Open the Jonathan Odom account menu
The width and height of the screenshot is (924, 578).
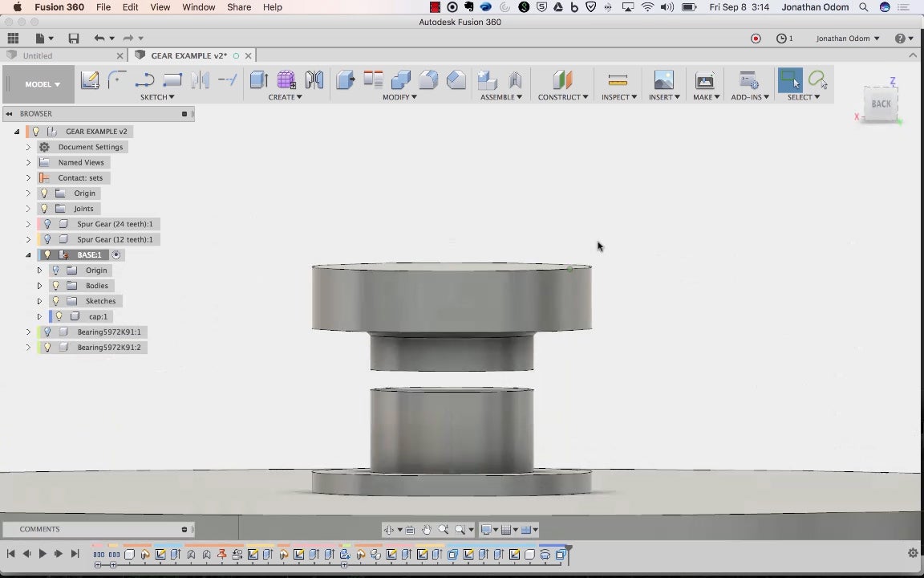tap(847, 39)
